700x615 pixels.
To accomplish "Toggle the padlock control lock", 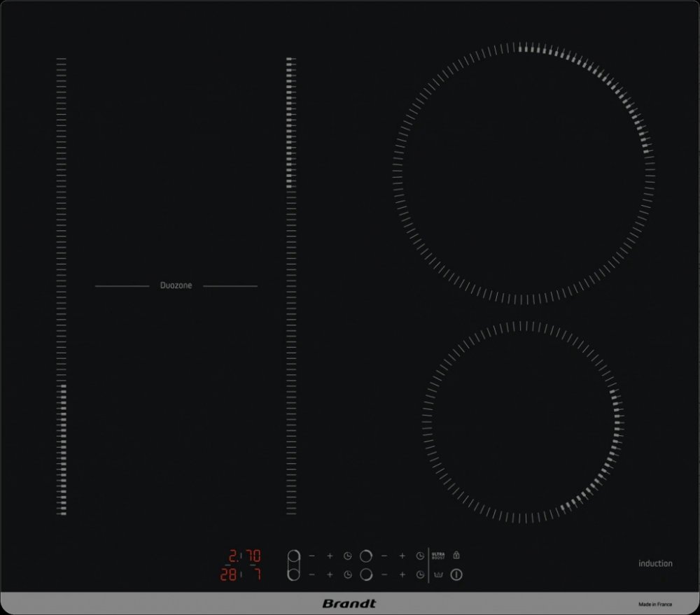I will pos(456,556).
